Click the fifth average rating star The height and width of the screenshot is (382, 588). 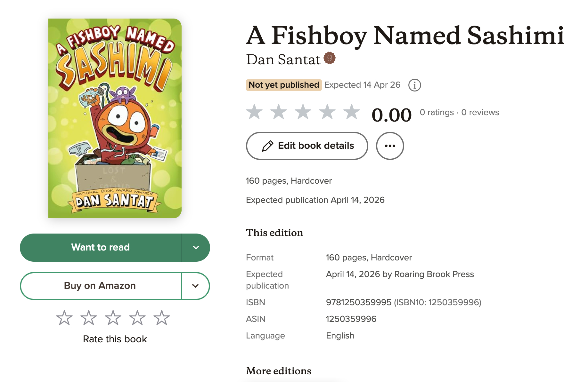(352, 112)
